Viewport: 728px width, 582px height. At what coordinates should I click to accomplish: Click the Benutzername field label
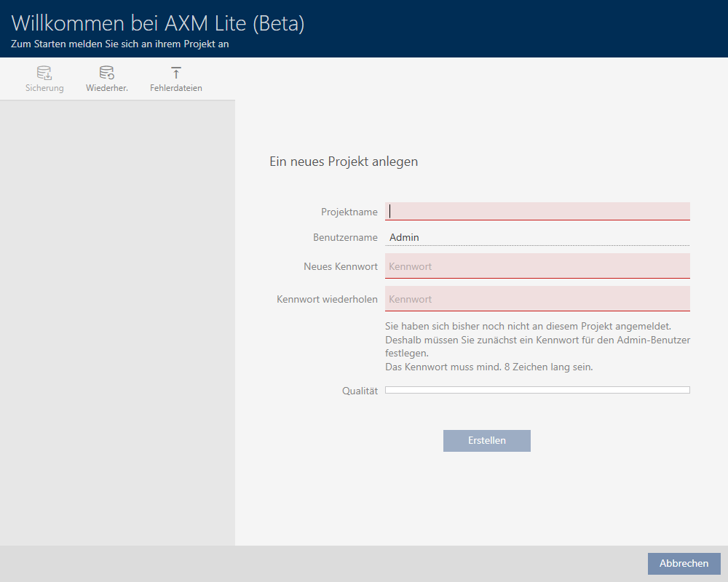pos(345,237)
